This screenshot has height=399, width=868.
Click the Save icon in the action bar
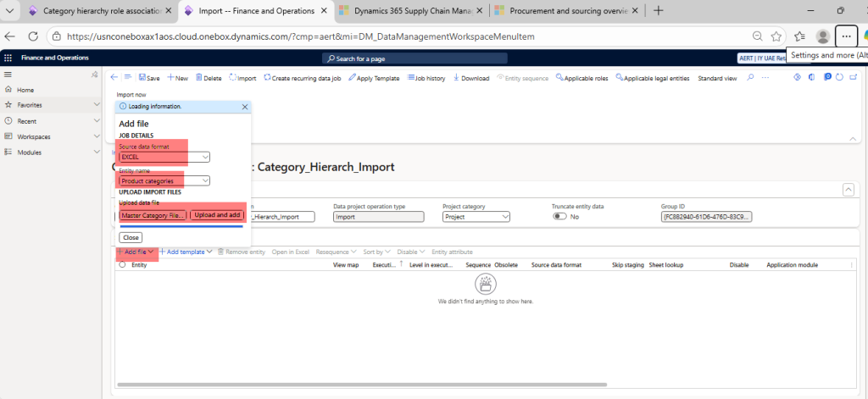(142, 78)
